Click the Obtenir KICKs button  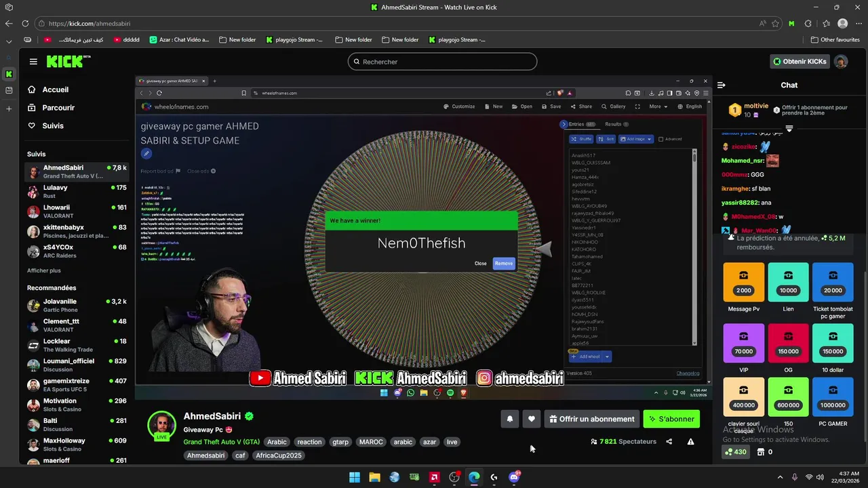pos(800,62)
